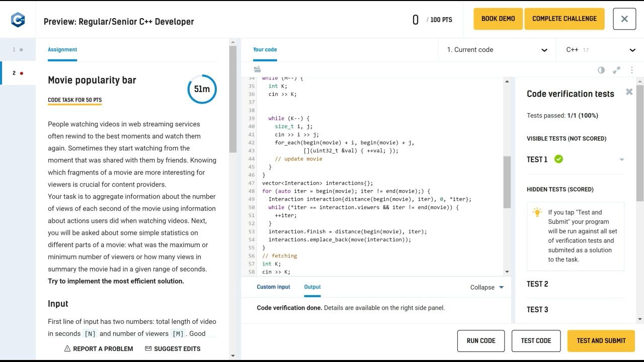Click Report a Problem link
Image resolution: width=644 pixels, height=362 pixels.
(99, 349)
